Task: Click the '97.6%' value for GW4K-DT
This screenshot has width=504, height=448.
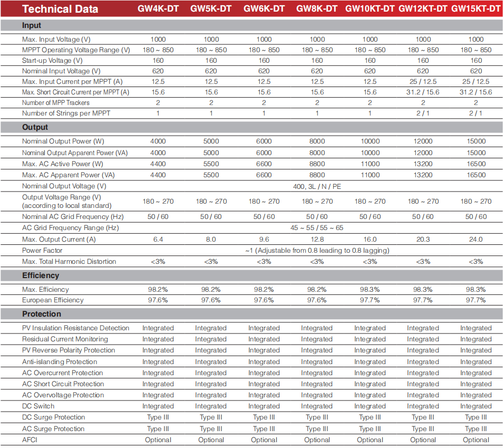Action: pyautogui.click(x=158, y=300)
